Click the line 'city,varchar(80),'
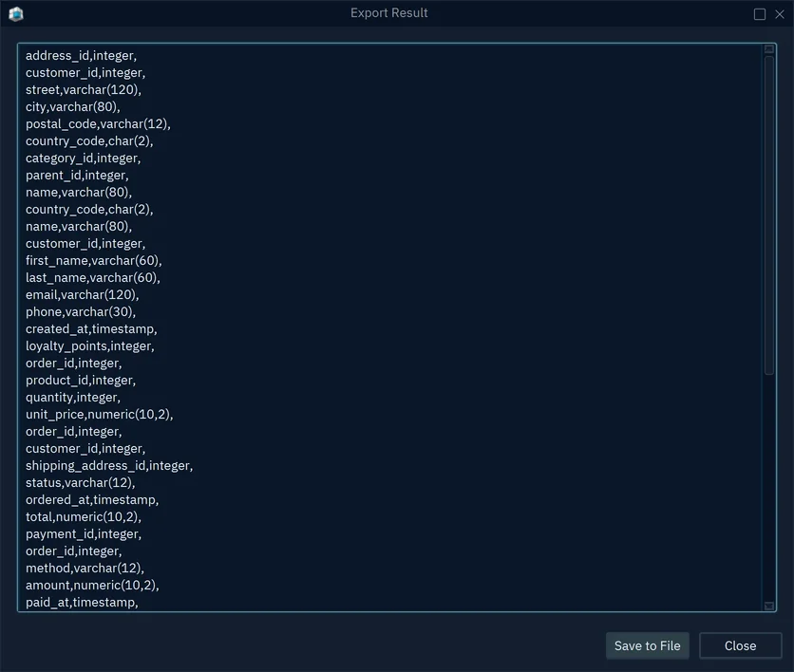794x672 pixels. point(73,106)
